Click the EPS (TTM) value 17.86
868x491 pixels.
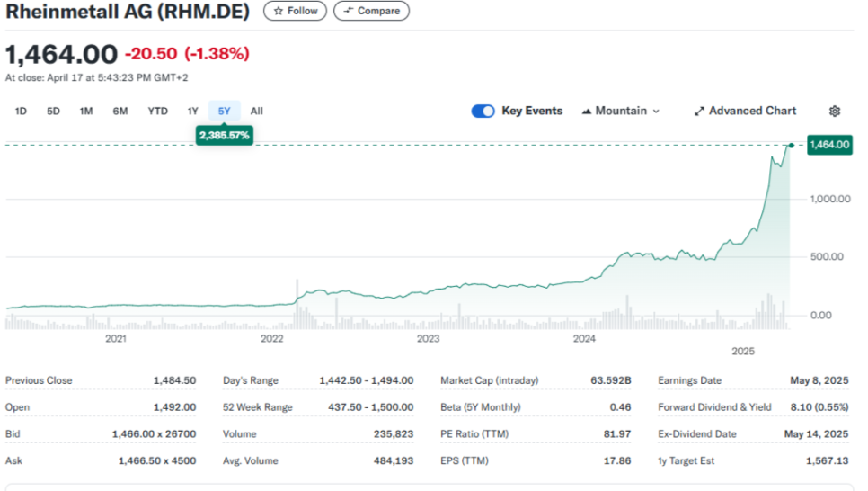(617, 460)
